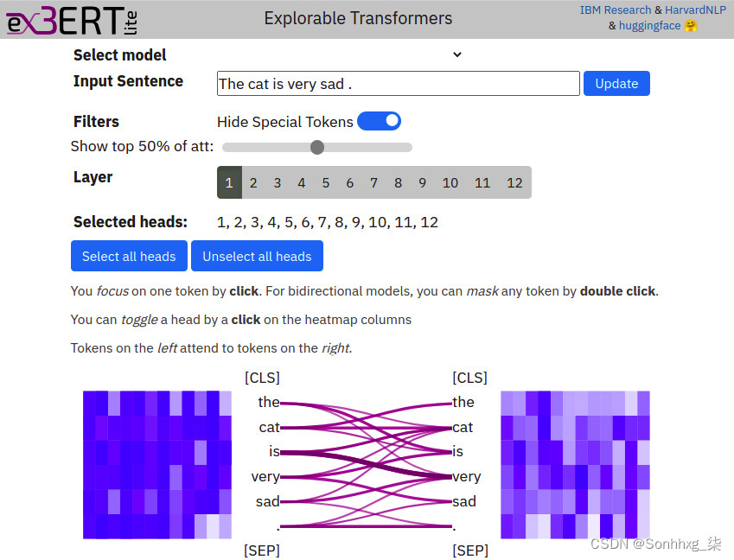Select layer 11
The width and height of the screenshot is (734, 560).
point(482,182)
